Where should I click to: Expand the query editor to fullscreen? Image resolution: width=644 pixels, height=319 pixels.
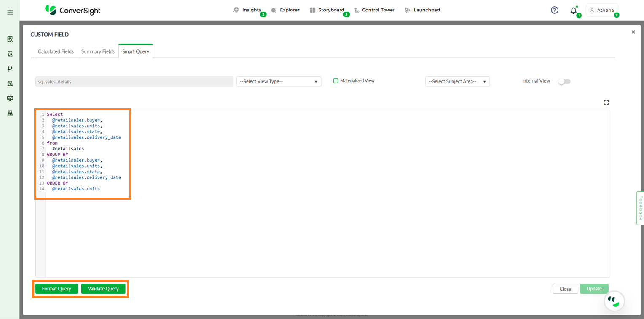coord(606,102)
